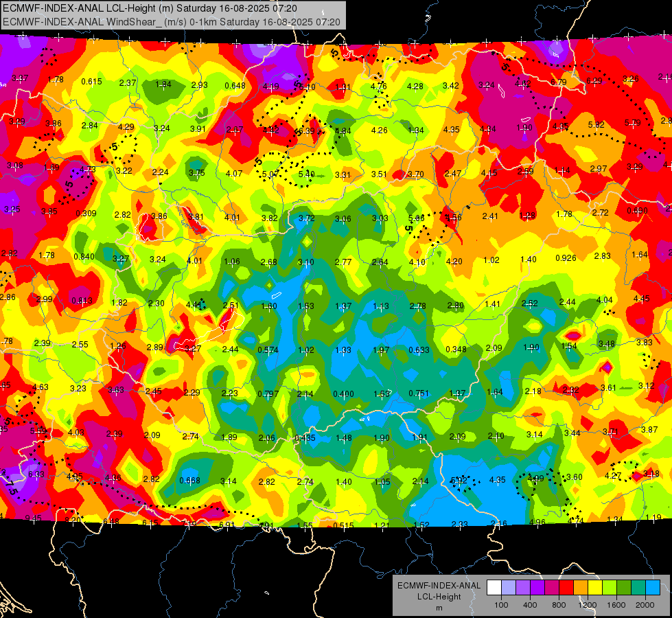The width and height of the screenshot is (672, 618).
Task: Click the wind shear value '9.45'
Action: [33, 518]
